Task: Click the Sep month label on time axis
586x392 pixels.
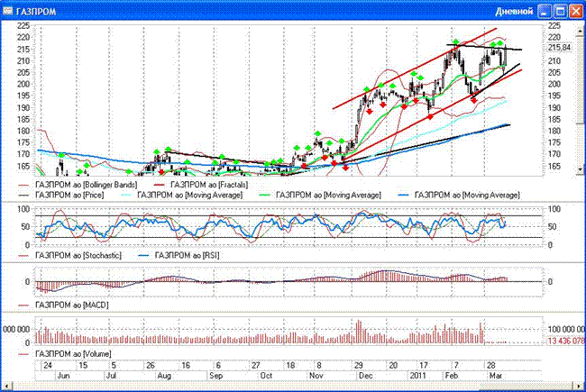Action: pos(216,376)
